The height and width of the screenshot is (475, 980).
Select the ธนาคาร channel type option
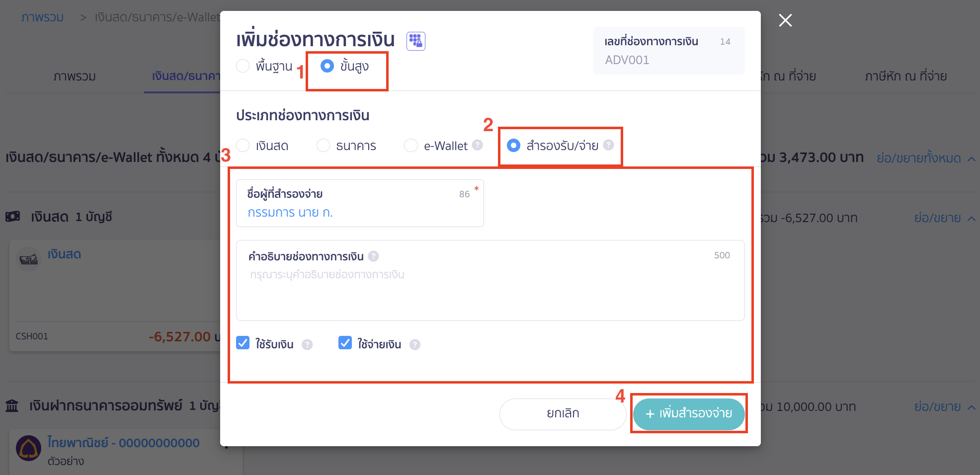[324, 145]
